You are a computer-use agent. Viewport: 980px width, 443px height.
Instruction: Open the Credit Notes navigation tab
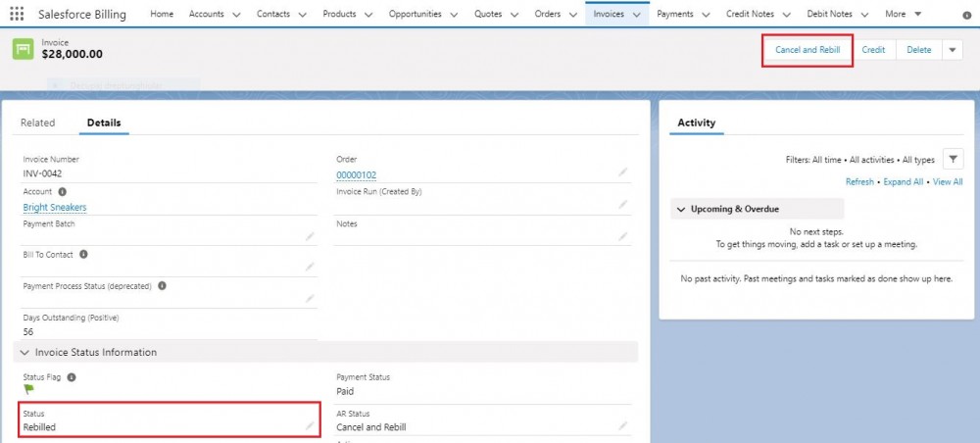coord(750,14)
